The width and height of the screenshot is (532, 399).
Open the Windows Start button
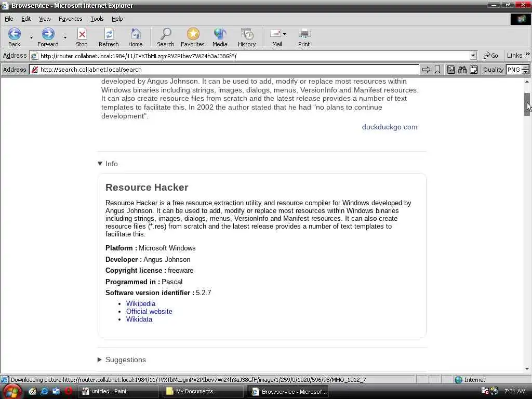point(12,392)
